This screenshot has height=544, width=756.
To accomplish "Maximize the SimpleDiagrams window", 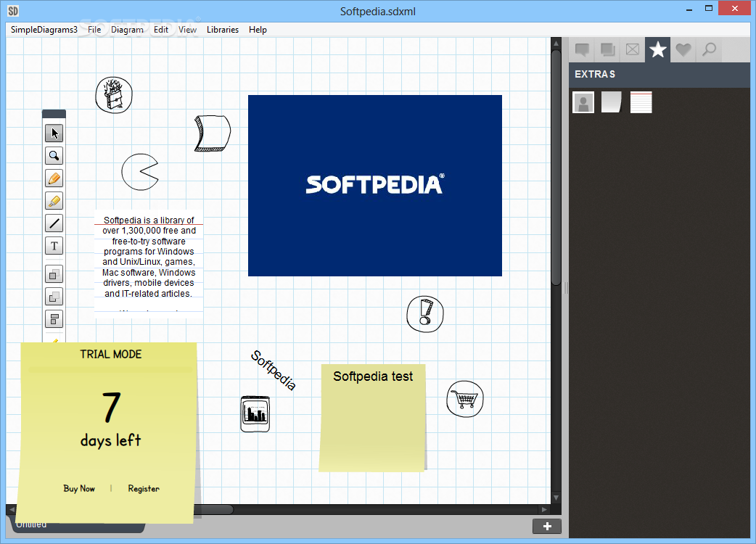I will (x=709, y=9).
